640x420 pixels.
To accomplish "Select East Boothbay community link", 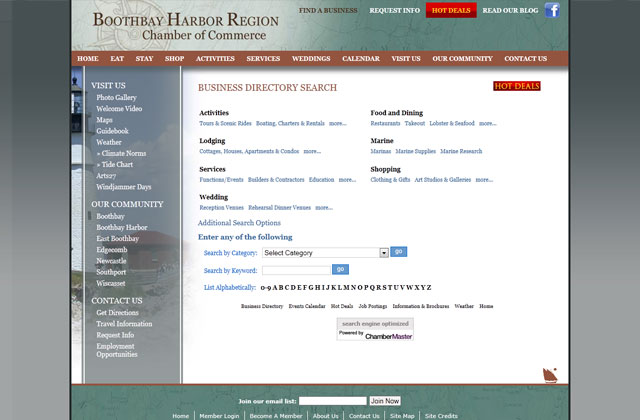I will click(x=118, y=238).
